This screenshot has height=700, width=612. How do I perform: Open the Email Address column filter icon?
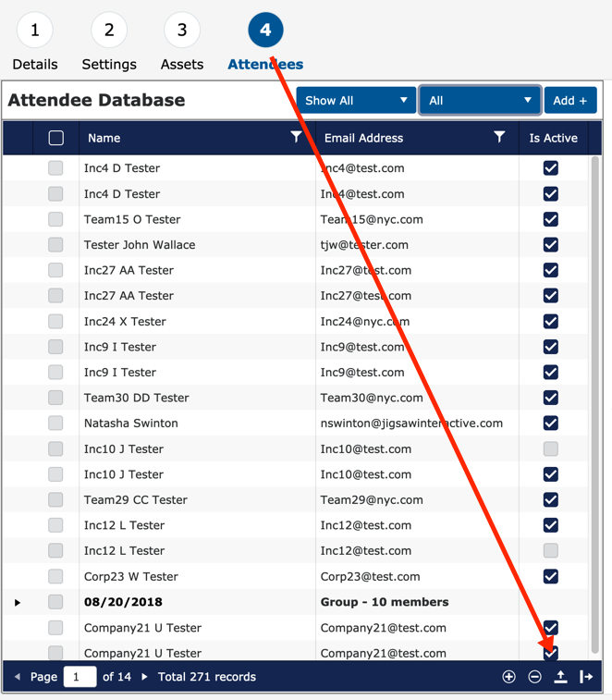[x=499, y=137]
